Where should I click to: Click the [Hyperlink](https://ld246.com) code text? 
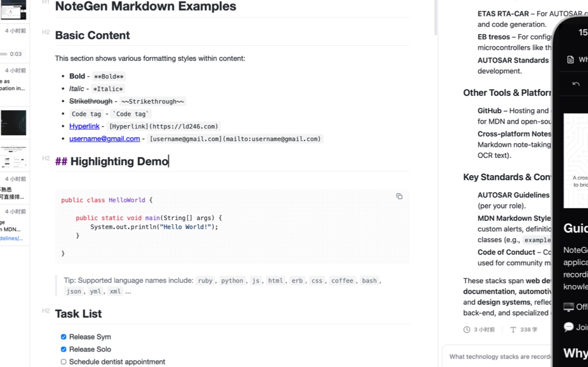click(164, 126)
